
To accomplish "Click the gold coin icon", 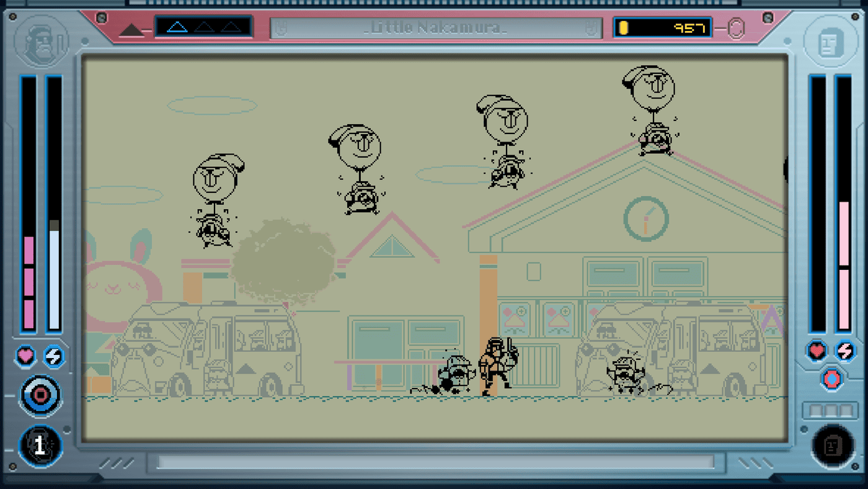I will (624, 28).
